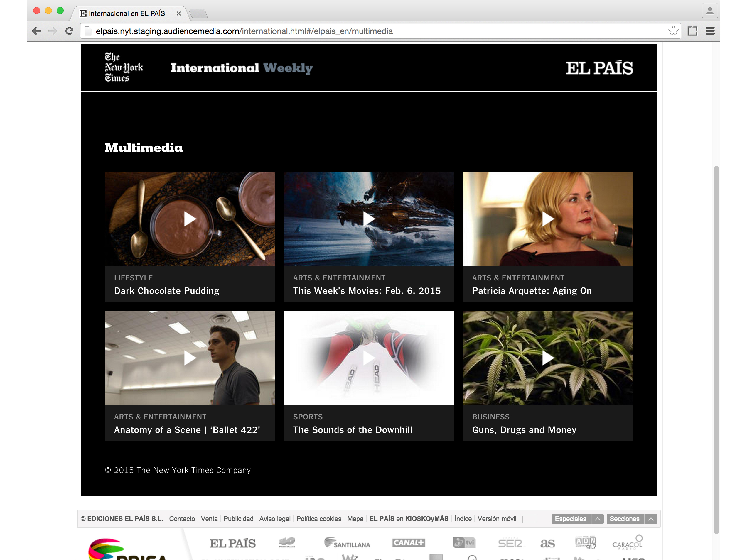Open Chrome hamburger menu
Image resolution: width=747 pixels, height=560 pixels.
[710, 31]
